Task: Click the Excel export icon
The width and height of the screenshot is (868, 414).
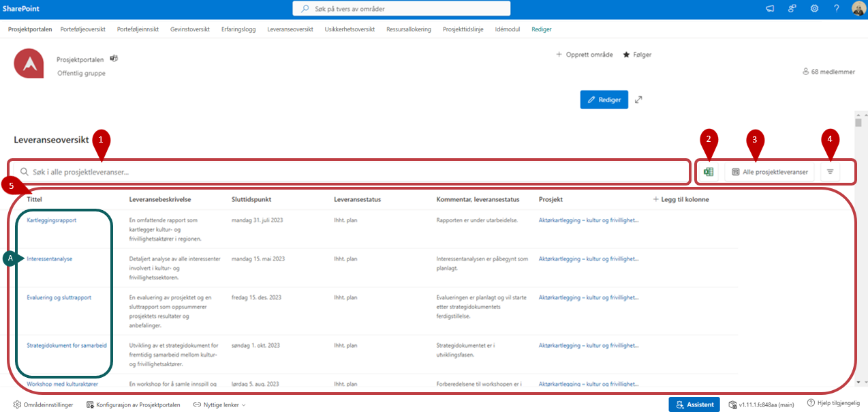Action: [709, 172]
